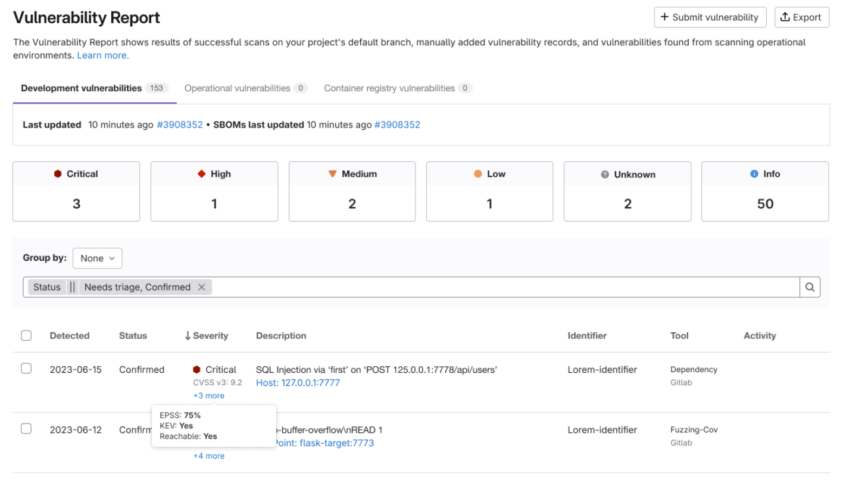Open the Group by None dropdown
The image size is (868, 483).
tap(97, 258)
